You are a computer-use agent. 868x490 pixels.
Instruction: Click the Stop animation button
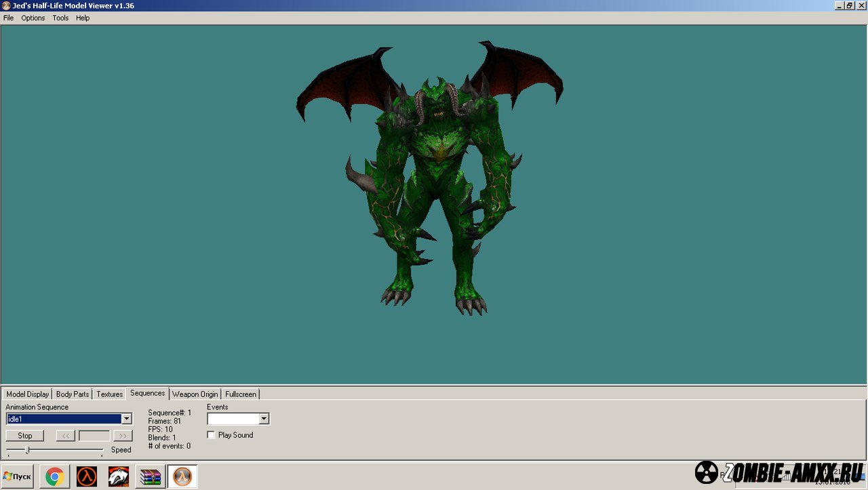point(25,436)
